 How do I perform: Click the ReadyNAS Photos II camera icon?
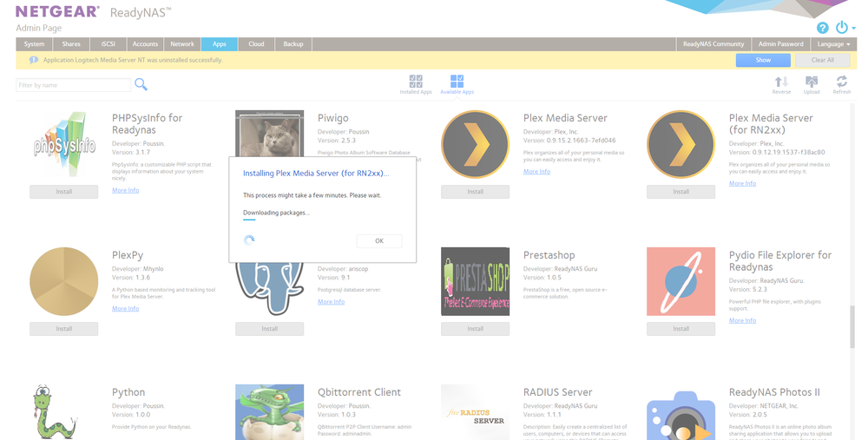click(681, 415)
